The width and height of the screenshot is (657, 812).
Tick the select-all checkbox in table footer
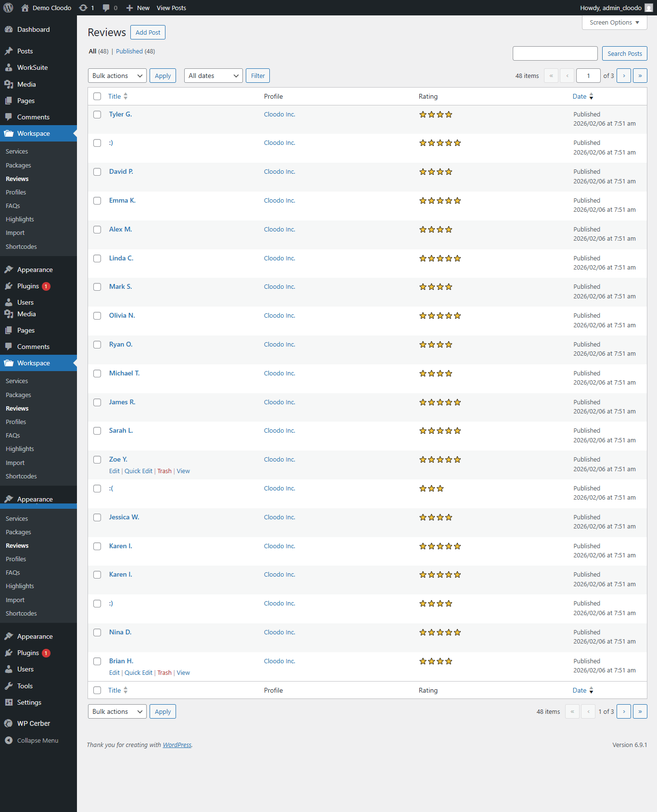[97, 690]
